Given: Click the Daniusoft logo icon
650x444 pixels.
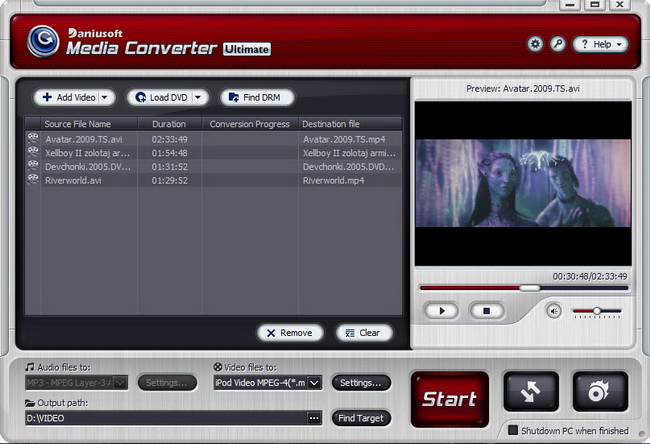Looking at the screenshot, I should point(43,41).
